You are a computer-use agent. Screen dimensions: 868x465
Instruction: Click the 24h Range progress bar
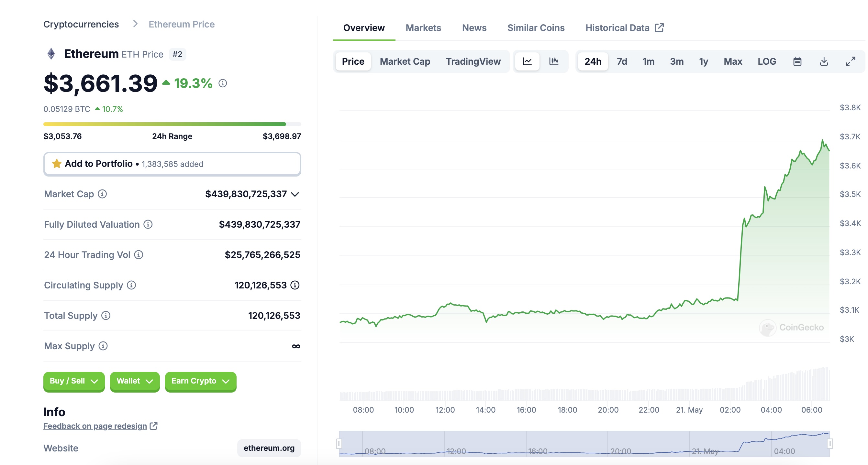172,124
